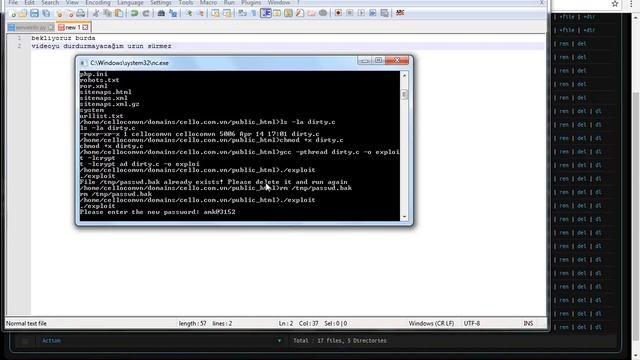Viewport: 640px width, 360px height.
Task: Open the Folder as Workspace icon
Action: pos(311,13)
